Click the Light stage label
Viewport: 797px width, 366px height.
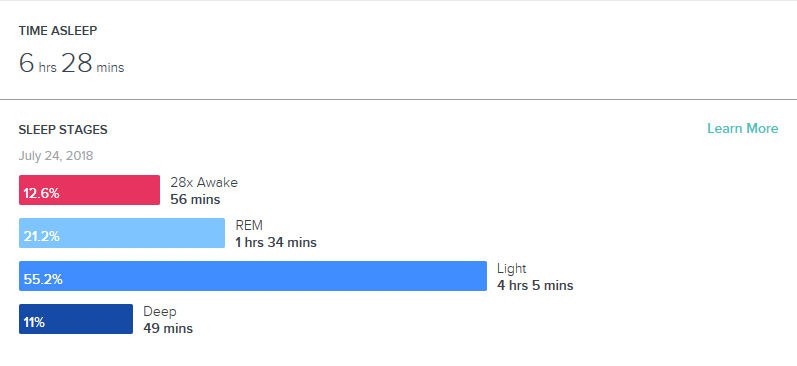click(512, 268)
